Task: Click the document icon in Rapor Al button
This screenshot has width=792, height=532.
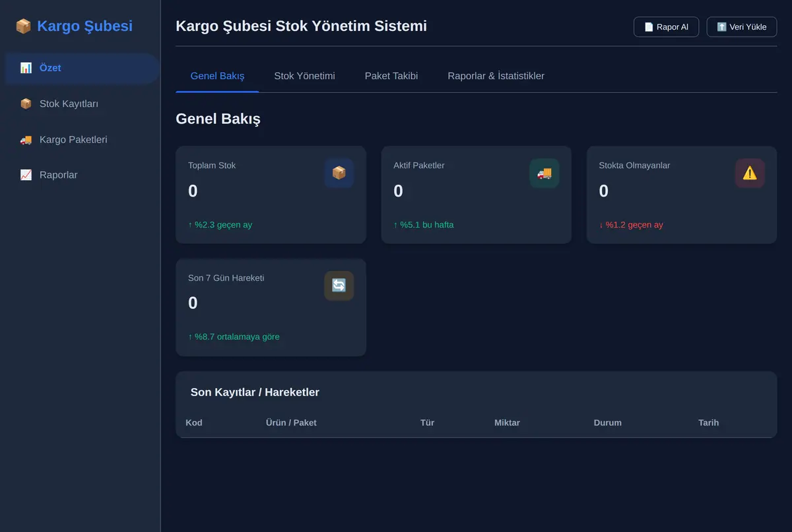Action: (649, 27)
